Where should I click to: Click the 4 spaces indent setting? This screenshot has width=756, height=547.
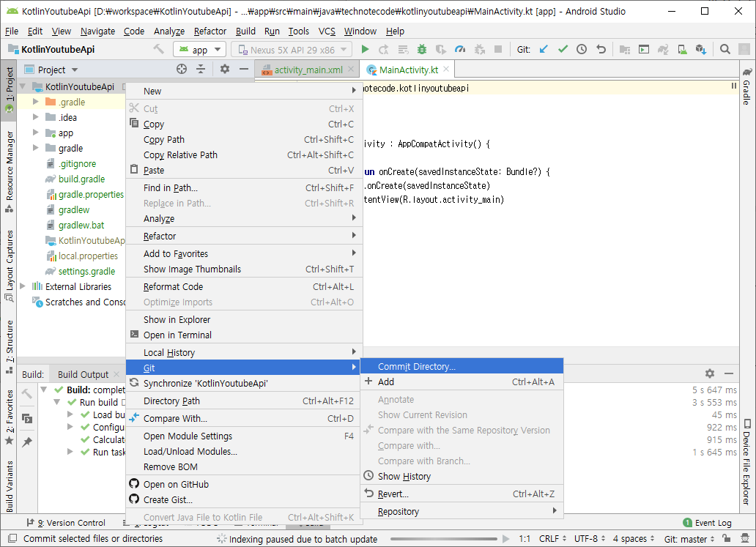click(634, 538)
